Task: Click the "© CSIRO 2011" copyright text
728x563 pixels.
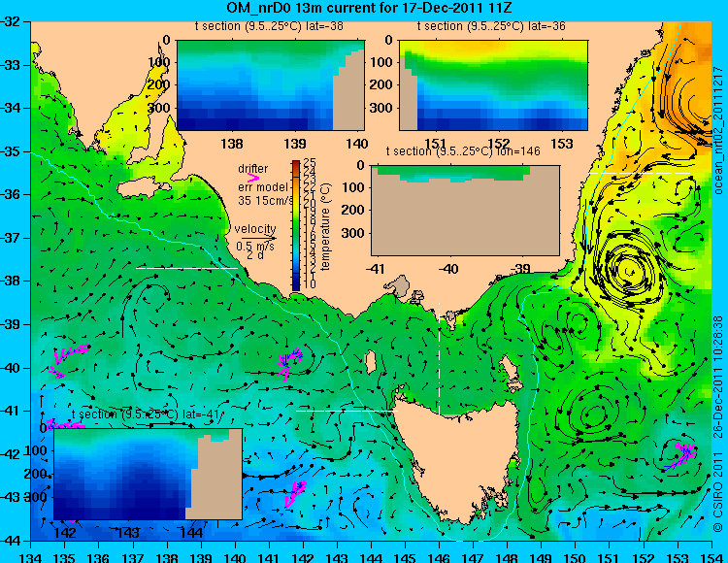Action: click(x=718, y=493)
